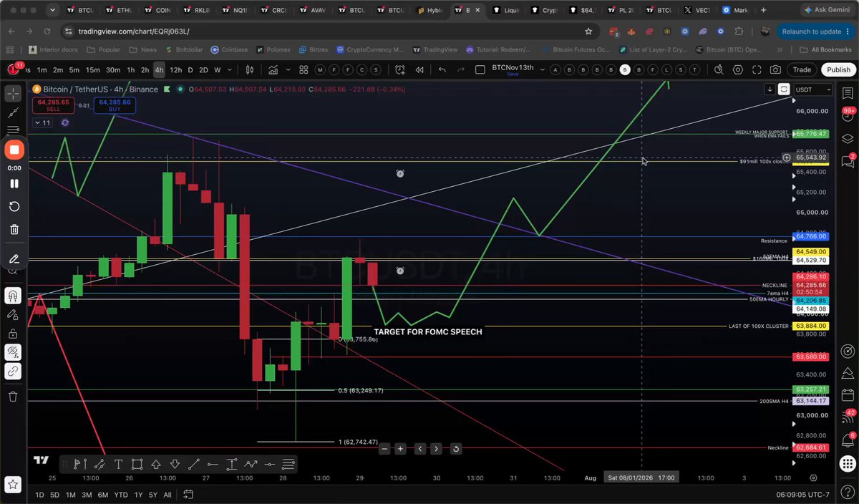Undo the last chart action
The image size is (859, 504).
(x=442, y=69)
